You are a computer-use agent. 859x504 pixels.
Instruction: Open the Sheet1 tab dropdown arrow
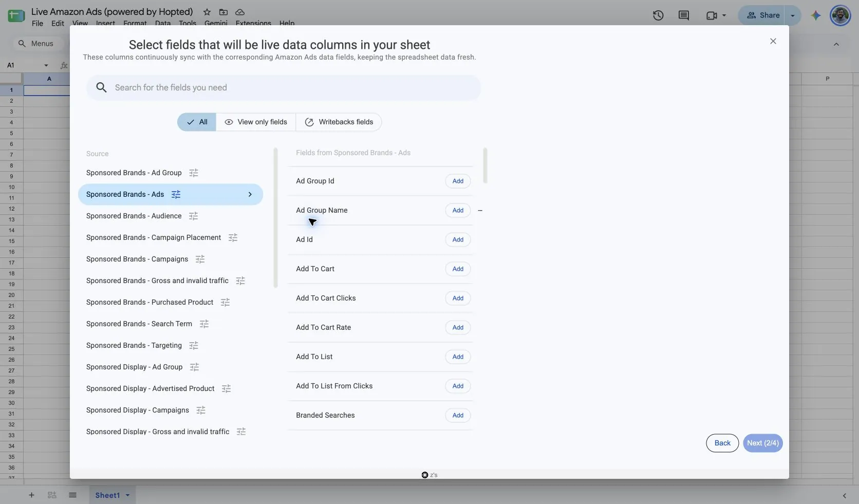127,495
